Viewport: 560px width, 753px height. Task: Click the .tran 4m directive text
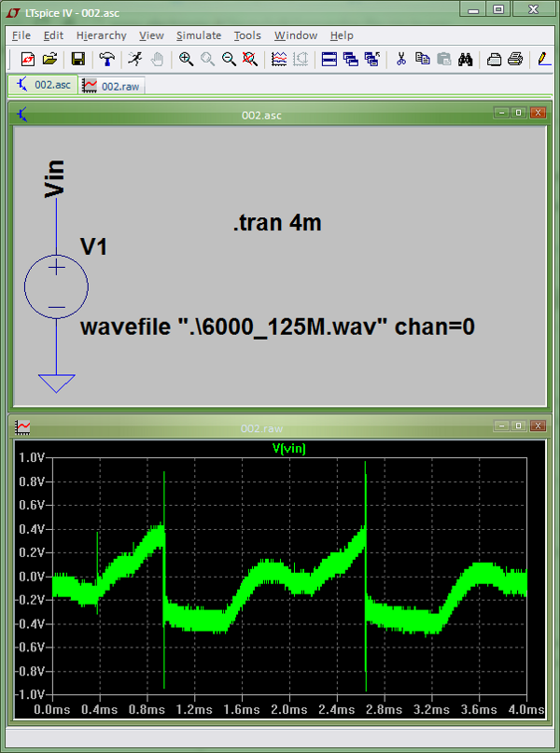click(277, 223)
